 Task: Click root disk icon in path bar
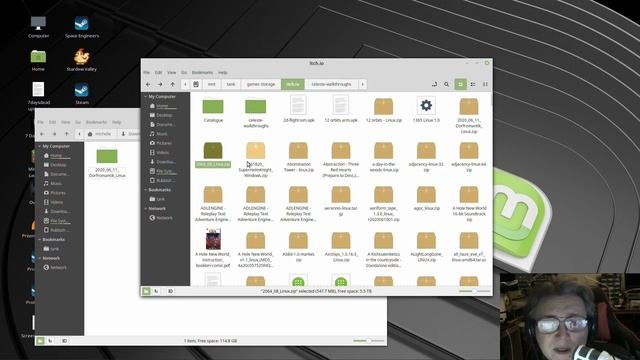pyautogui.click(x=196, y=84)
